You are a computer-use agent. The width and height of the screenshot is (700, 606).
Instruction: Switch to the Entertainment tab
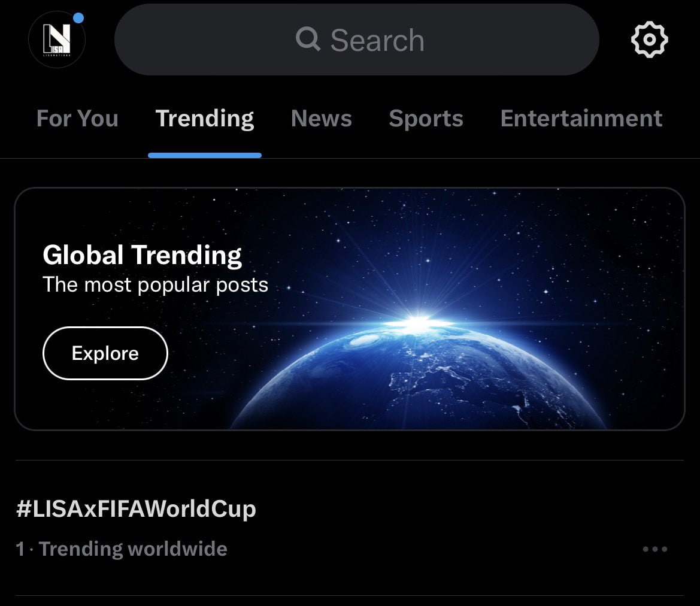581,119
